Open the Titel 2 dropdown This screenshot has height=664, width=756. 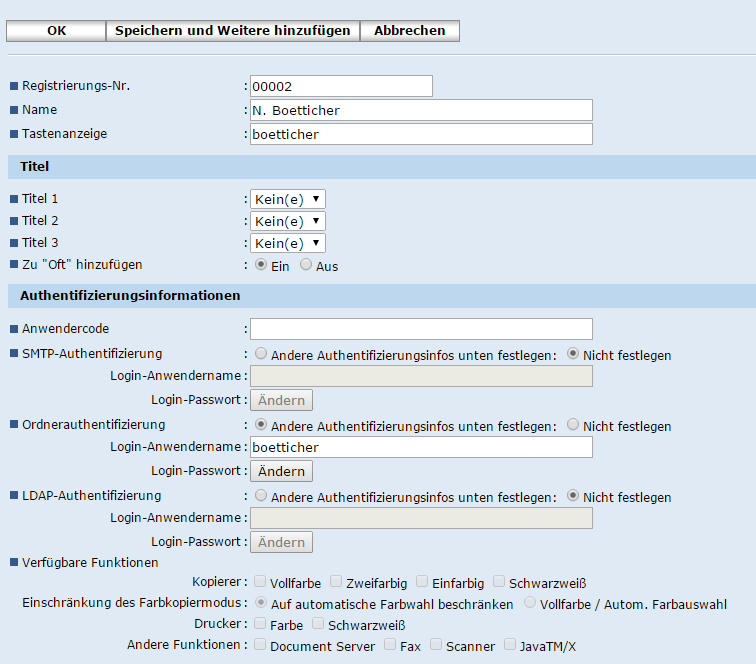(288, 221)
